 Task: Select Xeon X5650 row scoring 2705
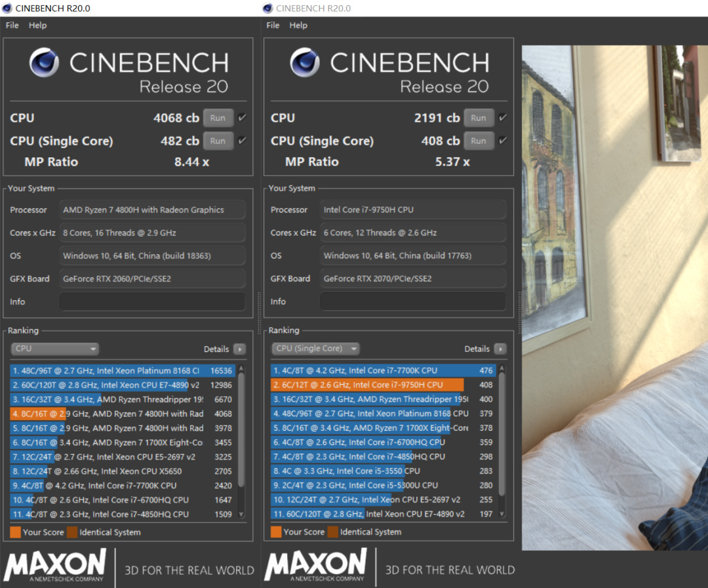pyautogui.click(x=123, y=471)
